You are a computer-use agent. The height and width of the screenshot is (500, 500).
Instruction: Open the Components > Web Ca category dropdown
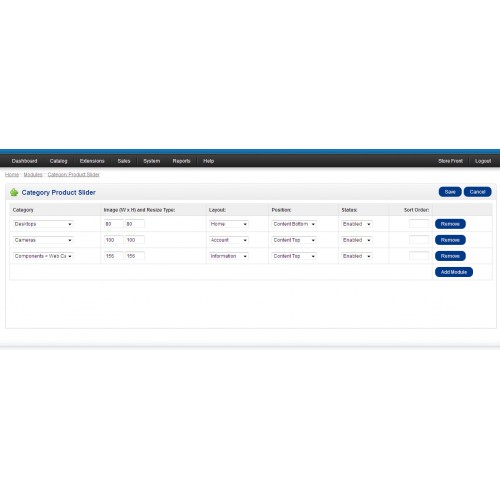click(x=43, y=256)
